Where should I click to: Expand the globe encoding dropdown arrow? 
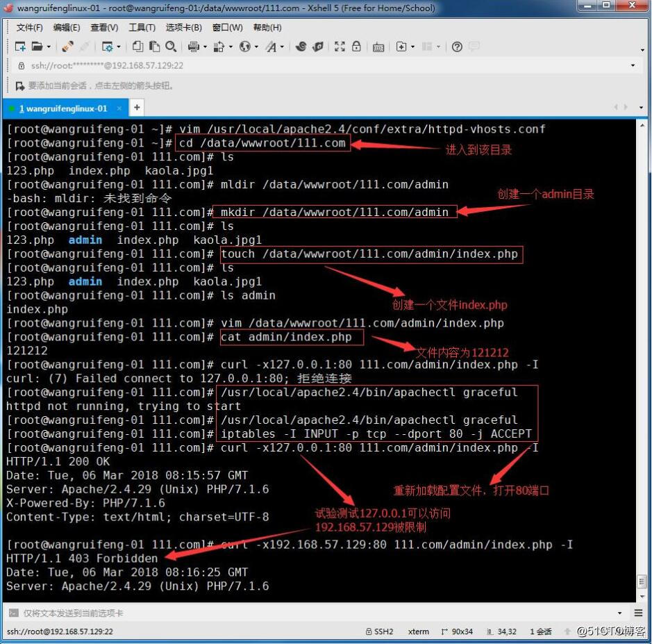[x=256, y=47]
